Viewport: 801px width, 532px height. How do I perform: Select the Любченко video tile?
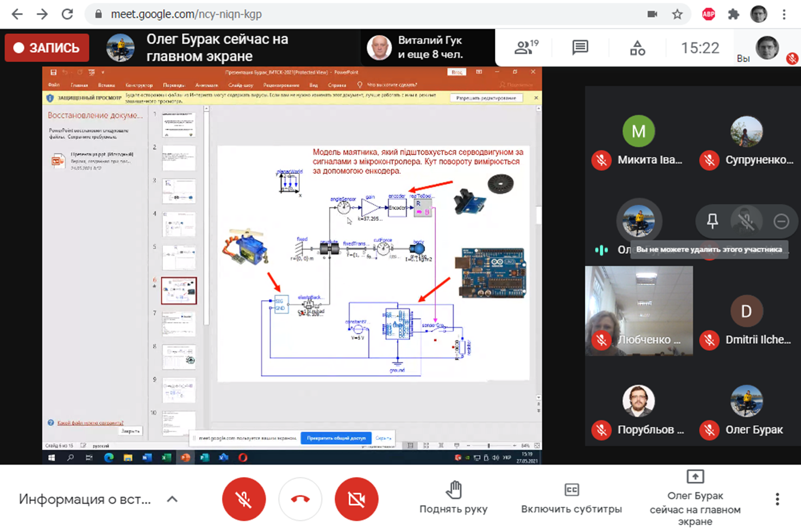[639, 311]
